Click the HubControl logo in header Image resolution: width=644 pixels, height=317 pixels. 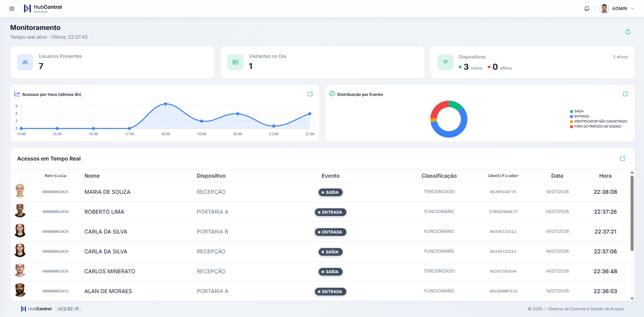pyautogui.click(x=43, y=9)
